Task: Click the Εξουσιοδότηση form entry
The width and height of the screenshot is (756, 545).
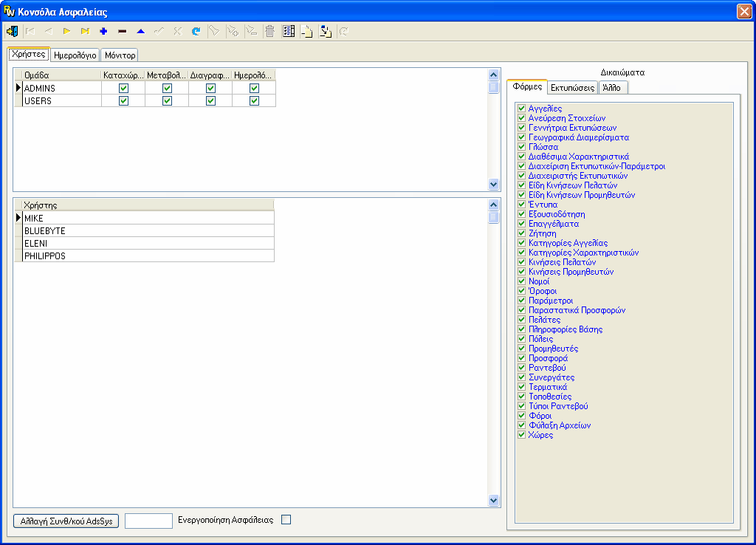Action: (x=557, y=214)
